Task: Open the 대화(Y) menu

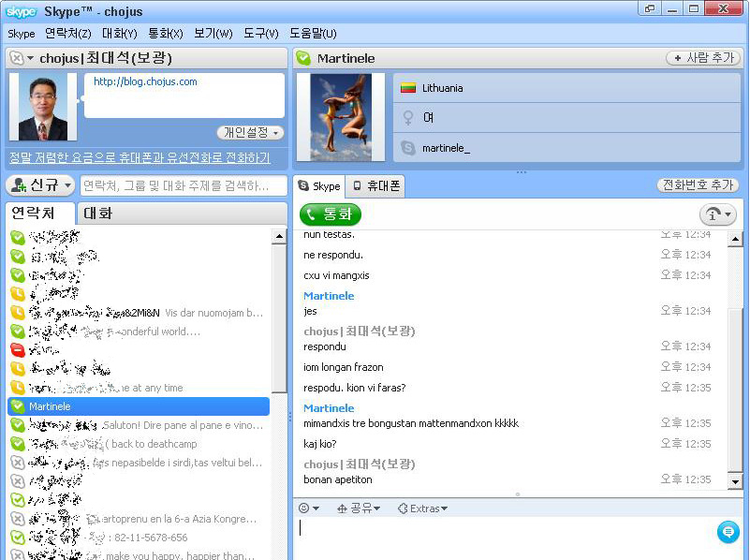Action: click(x=120, y=34)
